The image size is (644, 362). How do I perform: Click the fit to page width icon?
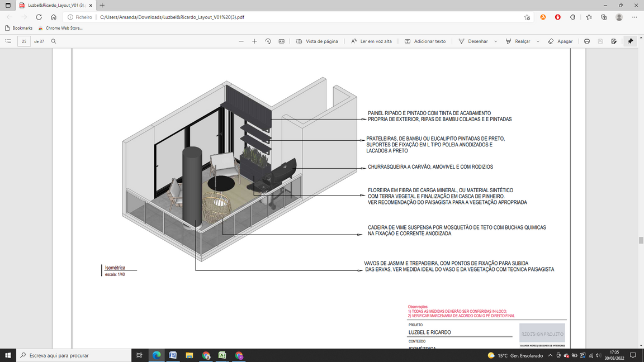point(281,41)
